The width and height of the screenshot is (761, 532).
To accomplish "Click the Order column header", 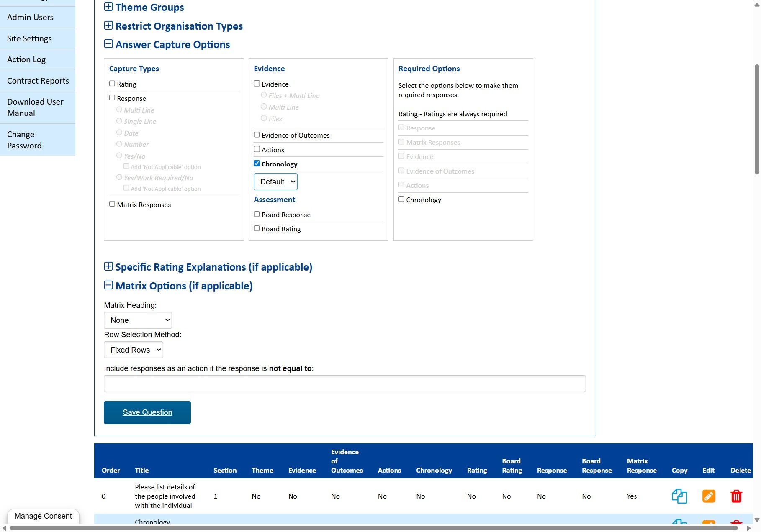I will tap(111, 471).
